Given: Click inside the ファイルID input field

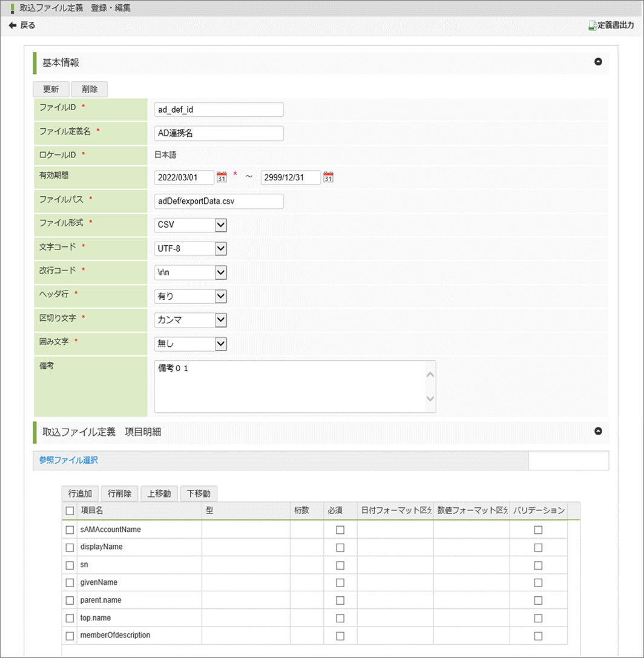Looking at the screenshot, I should click(x=218, y=110).
